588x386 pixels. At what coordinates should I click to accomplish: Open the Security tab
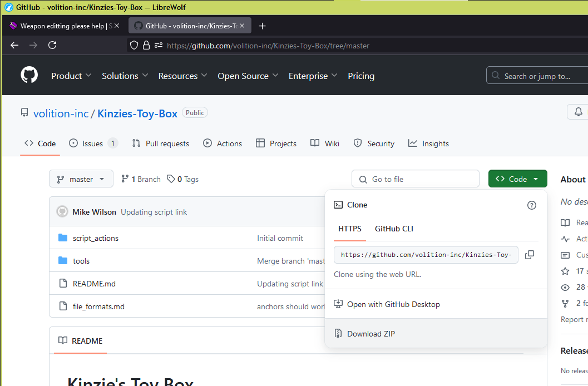coord(374,143)
